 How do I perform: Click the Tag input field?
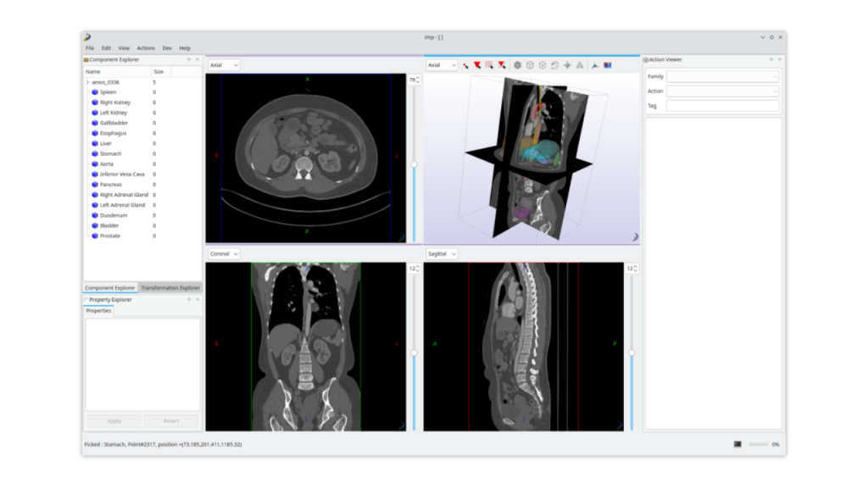click(722, 106)
